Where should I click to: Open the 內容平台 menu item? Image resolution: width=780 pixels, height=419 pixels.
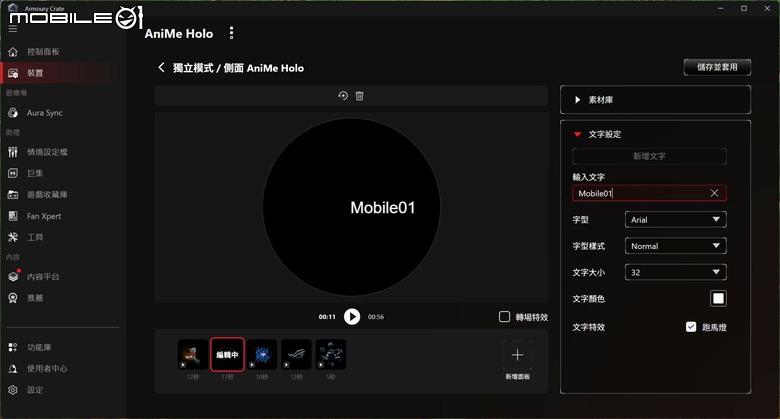tap(43, 277)
